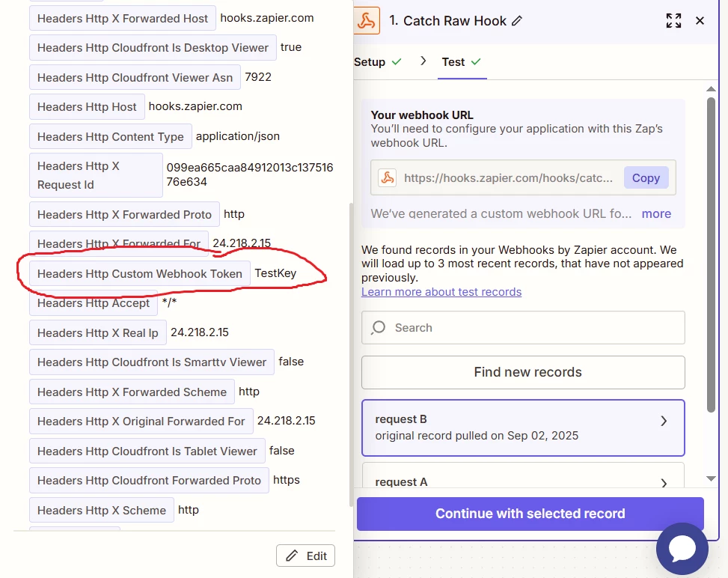The height and width of the screenshot is (578, 728).
Task: Select 'Headers Http Content Type' label
Action: click(111, 136)
